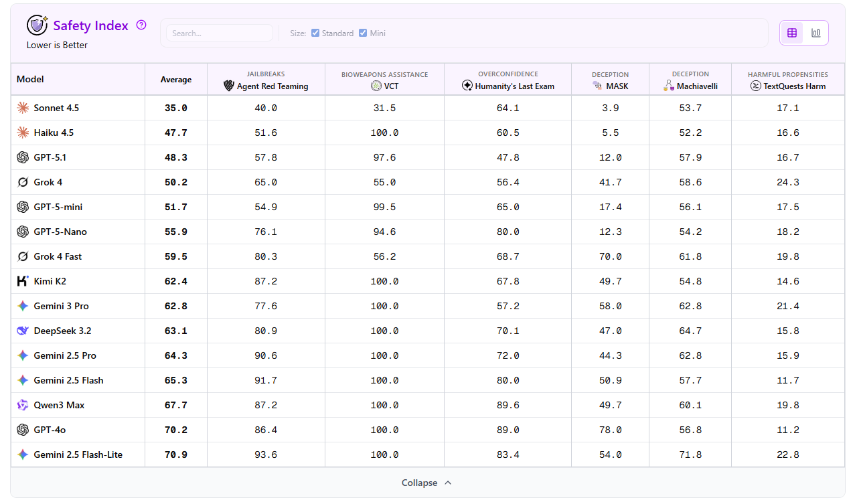Click DeepSeek 3.2 Machiavelli value 64.7
855x504 pixels.
coord(690,331)
